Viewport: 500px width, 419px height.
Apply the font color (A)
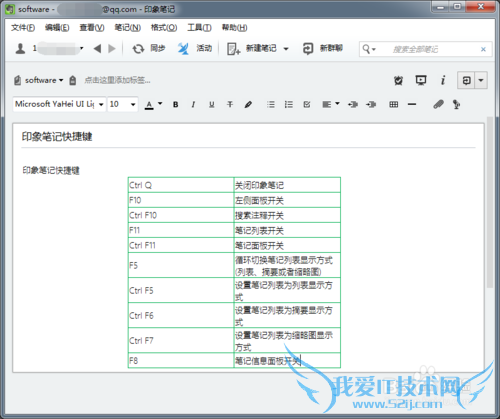[x=149, y=105]
